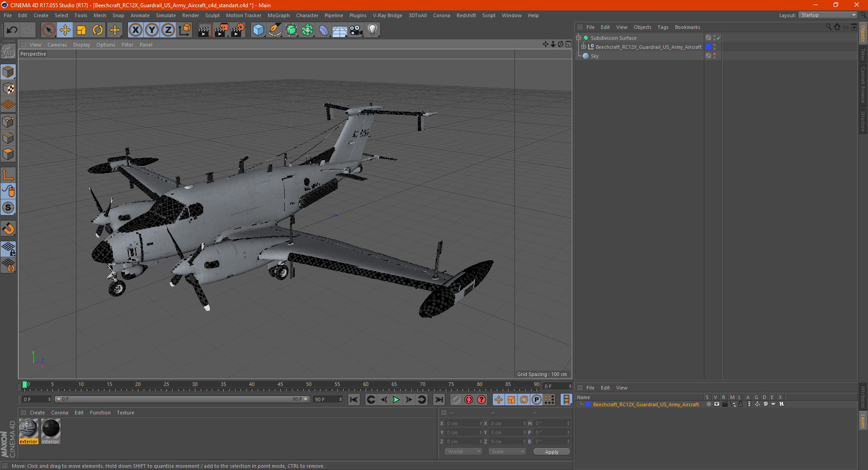The width and height of the screenshot is (868, 470).
Task: Click the X position input field
Action: (463, 423)
